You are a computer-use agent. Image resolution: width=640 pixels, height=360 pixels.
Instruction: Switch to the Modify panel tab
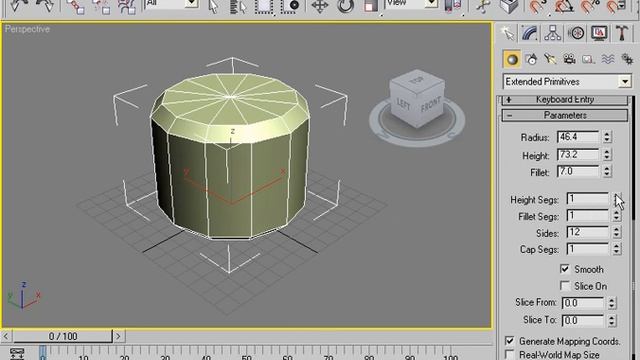[x=529, y=33]
